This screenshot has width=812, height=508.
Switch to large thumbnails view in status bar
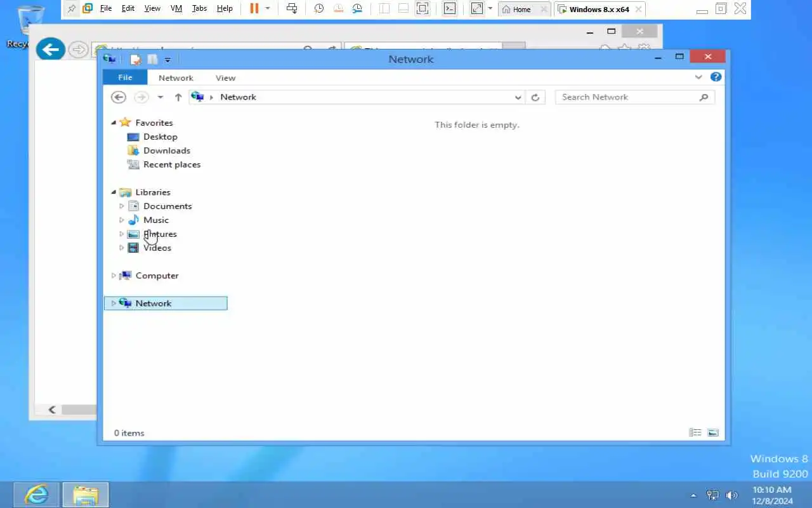click(x=713, y=432)
